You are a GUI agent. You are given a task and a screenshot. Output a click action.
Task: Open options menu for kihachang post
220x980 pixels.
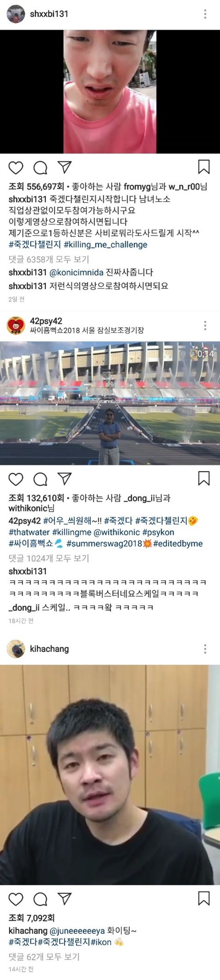205,649
